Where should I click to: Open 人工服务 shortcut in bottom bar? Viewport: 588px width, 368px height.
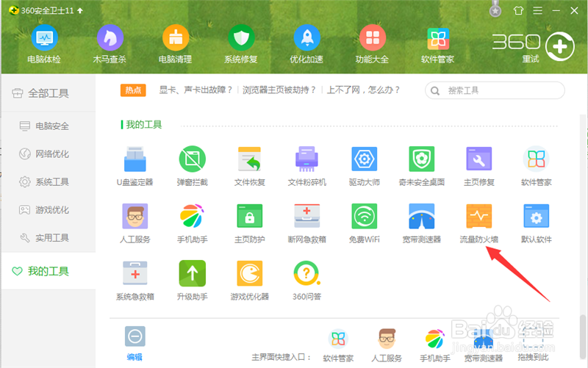coord(387,346)
